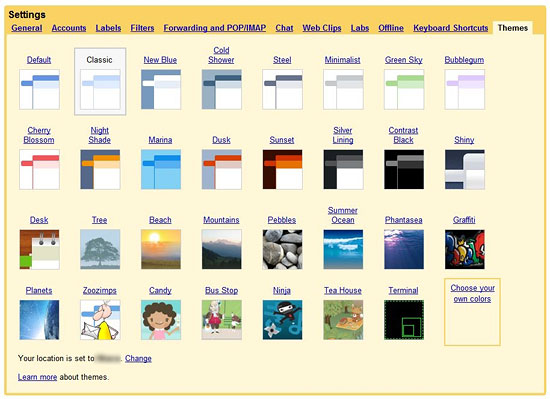Click the Contrast Black name link
This screenshot has height=399, width=550.
click(403, 135)
